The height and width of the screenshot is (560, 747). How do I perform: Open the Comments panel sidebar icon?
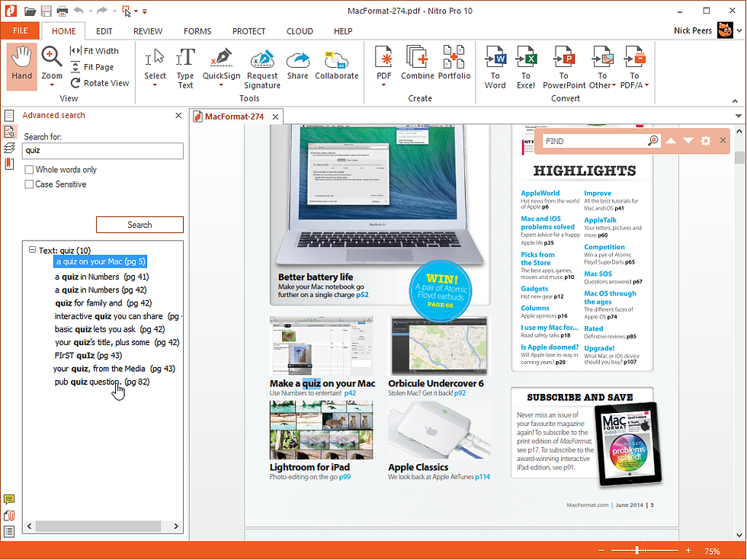point(9,499)
